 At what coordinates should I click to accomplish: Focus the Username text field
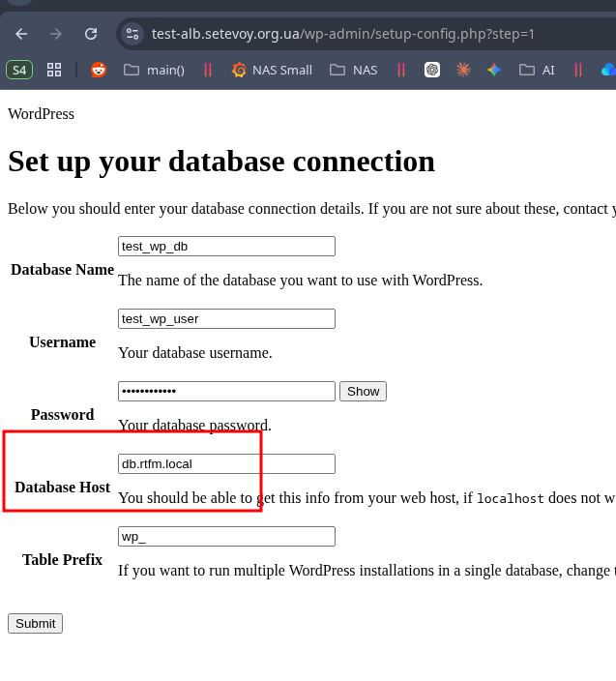[226, 318]
